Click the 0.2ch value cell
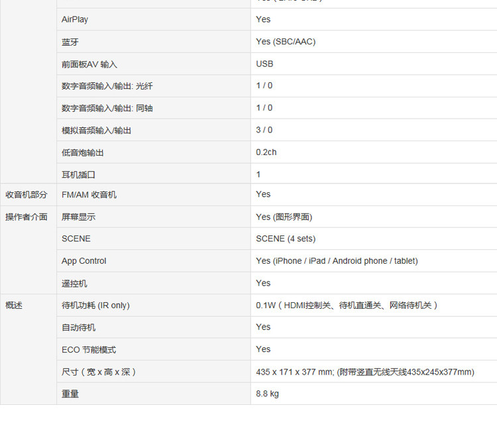This screenshot has height=448, width=497. click(266, 152)
